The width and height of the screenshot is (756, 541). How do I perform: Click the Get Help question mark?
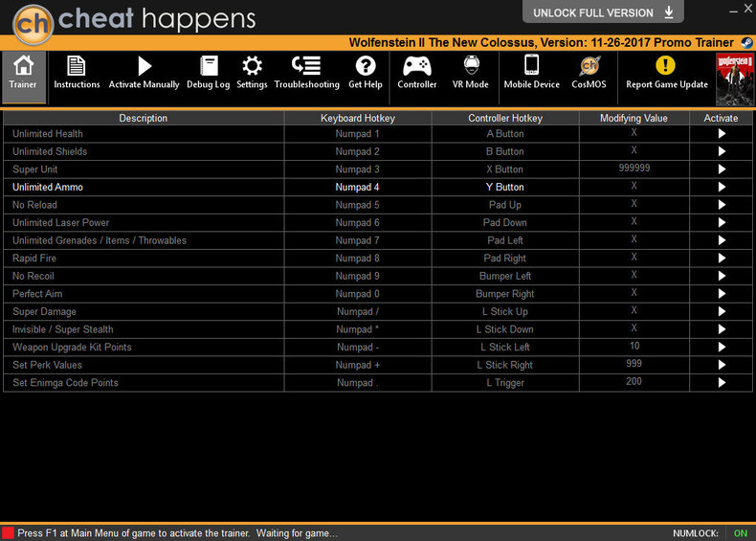coord(366,66)
